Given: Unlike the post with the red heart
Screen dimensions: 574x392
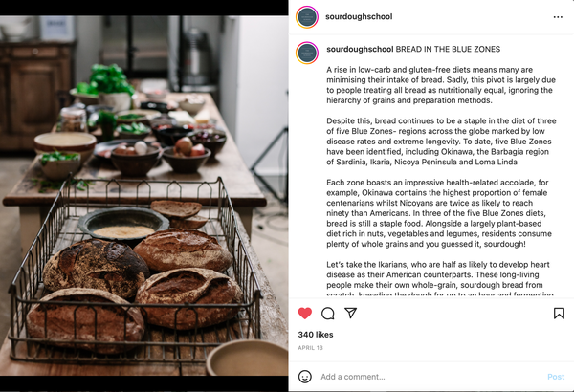Looking at the screenshot, I should click(x=304, y=314).
